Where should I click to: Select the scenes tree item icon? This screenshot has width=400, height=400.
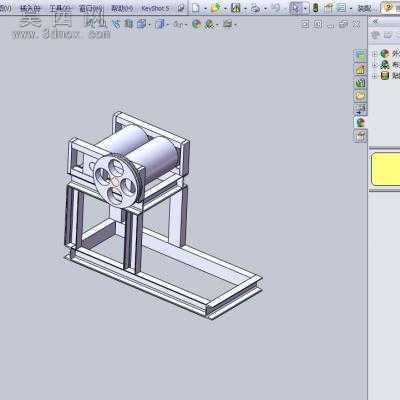click(x=385, y=64)
